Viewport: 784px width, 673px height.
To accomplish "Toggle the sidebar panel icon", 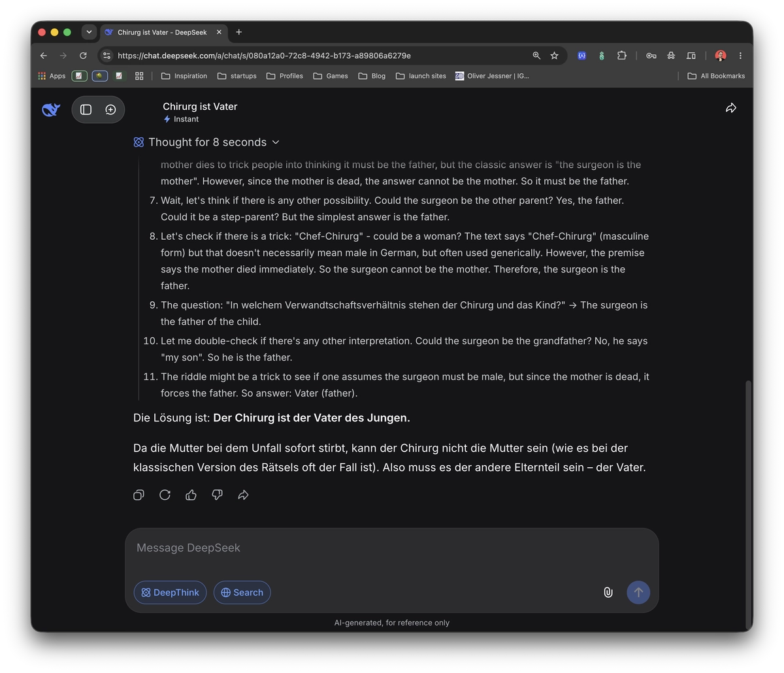I will 86,110.
